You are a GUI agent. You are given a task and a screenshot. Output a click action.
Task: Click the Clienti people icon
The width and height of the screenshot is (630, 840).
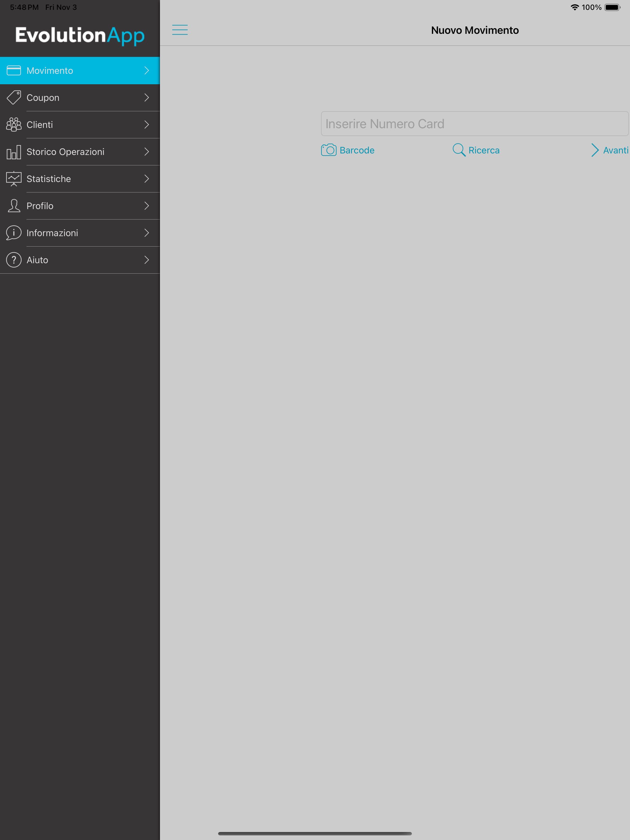(x=14, y=125)
